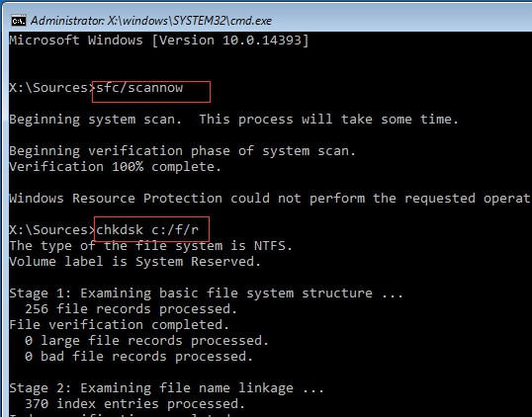
Task: Click the 'Beginning verification phase' line
Action: [183, 151]
